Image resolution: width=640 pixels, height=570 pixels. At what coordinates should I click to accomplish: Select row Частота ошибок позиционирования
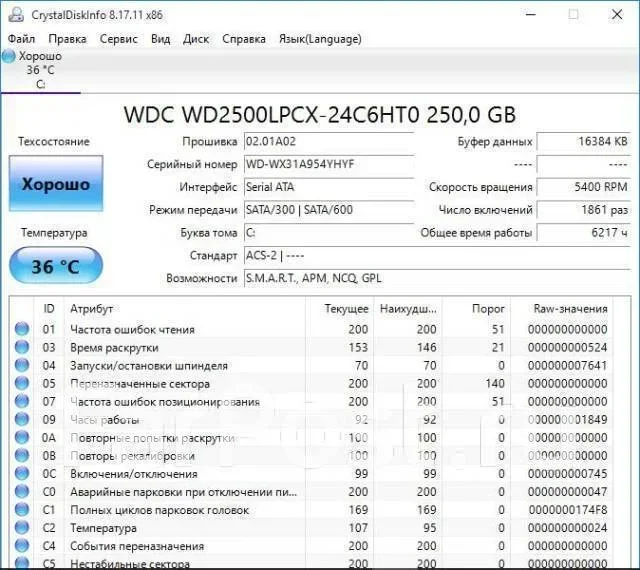(x=311, y=401)
